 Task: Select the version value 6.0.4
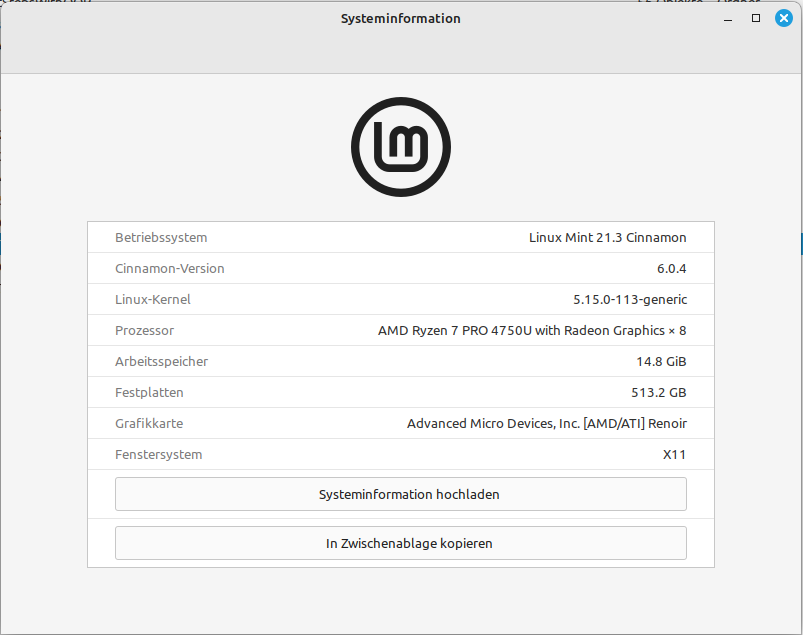pos(671,269)
